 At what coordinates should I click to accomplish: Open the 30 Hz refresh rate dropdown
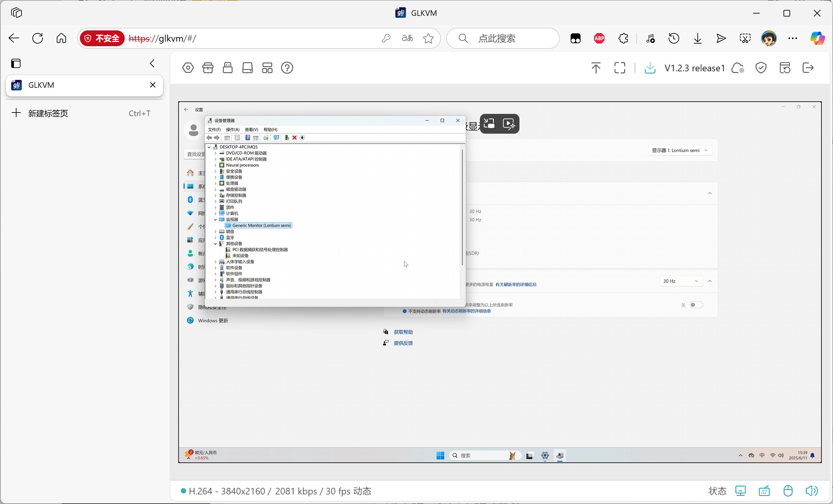coord(681,281)
